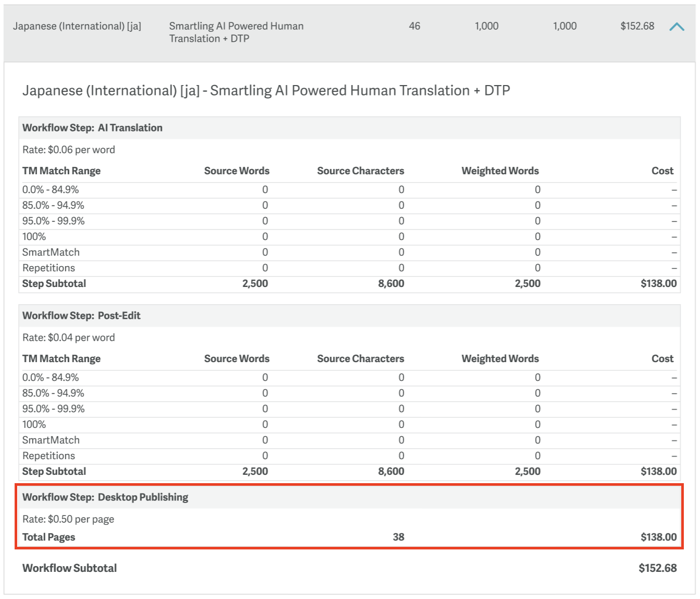Click the Post-Edit Step Subtotal row label
The image size is (700, 599).
click(54, 472)
